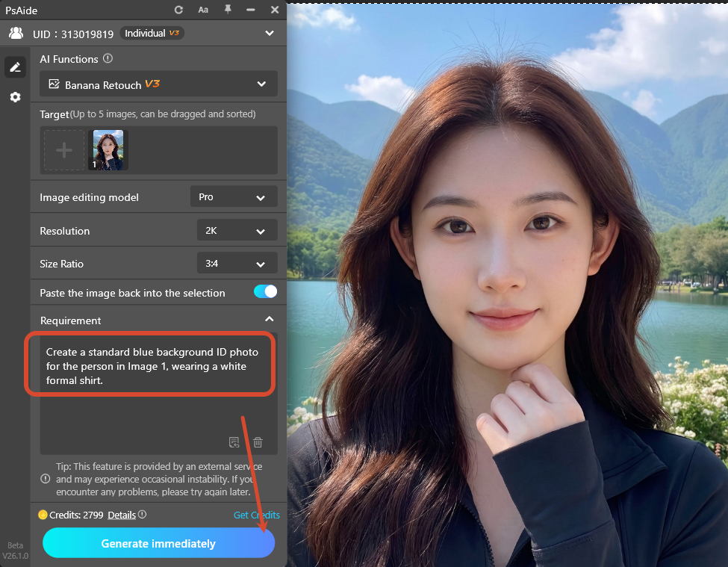This screenshot has width=728, height=567.
Task: Open the Resolution 2K dropdown
Action: point(237,230)
